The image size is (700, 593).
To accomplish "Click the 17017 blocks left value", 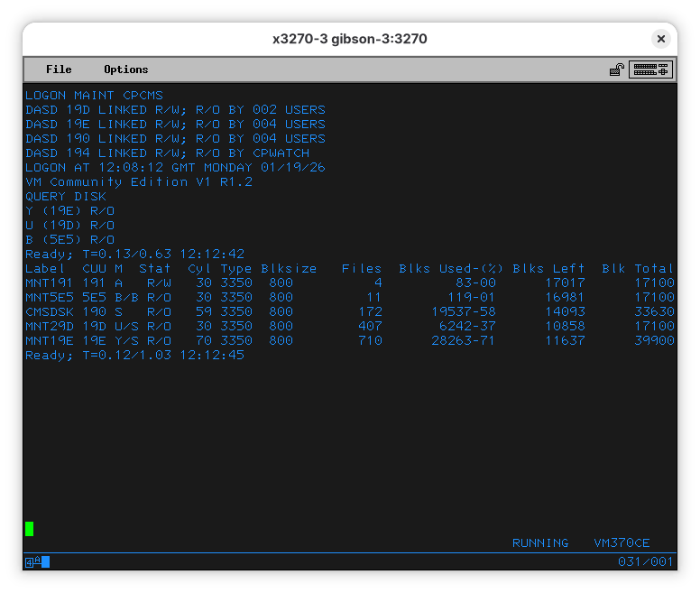I will 565,283.
